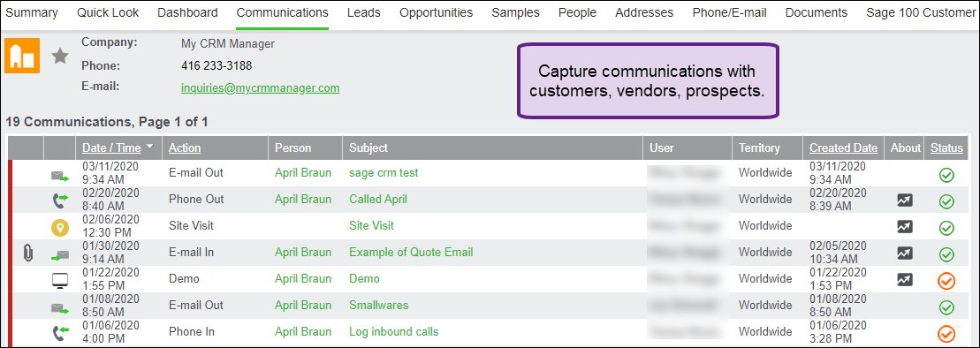
Task: Select the Communications tab
Action: (x=283, y=12)
